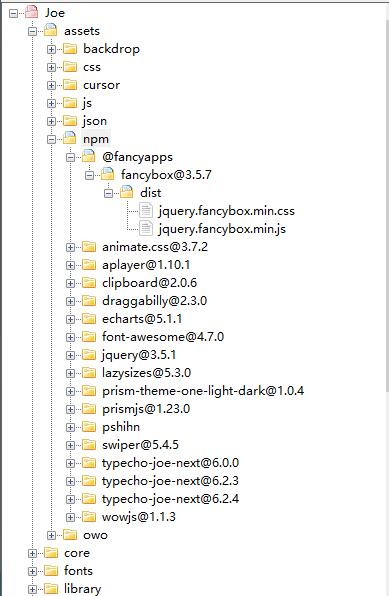Screen dimensions: 389x596
Task: Expand the core folder
Action: [x=33, y=553]
